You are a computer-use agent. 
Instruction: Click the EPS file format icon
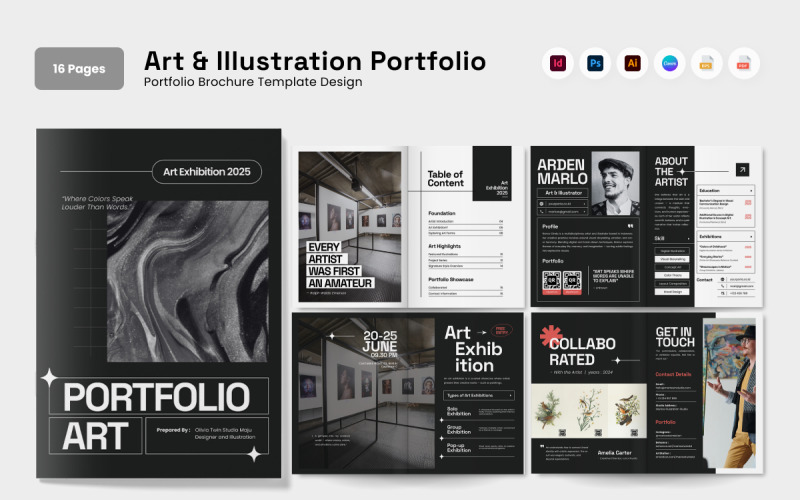pyautogui.click(x=707, y=63)
